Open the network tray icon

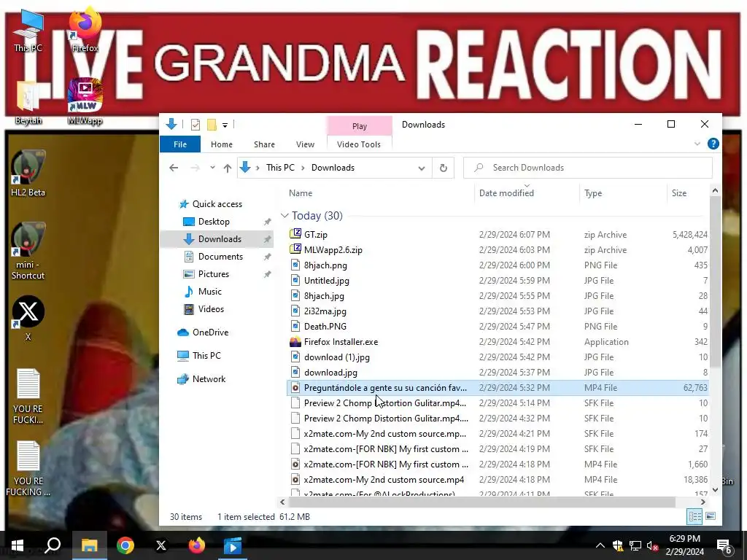tap(635, 545)
